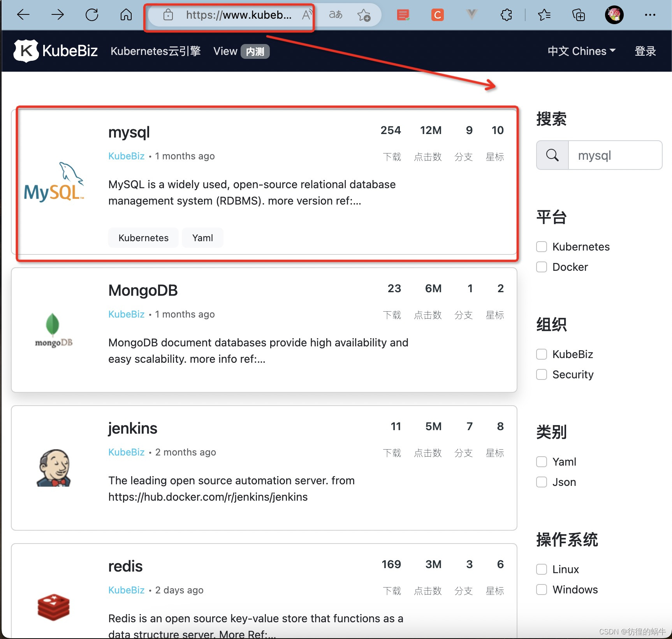
Task: Click the Jenkins butler logo thumbnail
Action: [54, 468]
